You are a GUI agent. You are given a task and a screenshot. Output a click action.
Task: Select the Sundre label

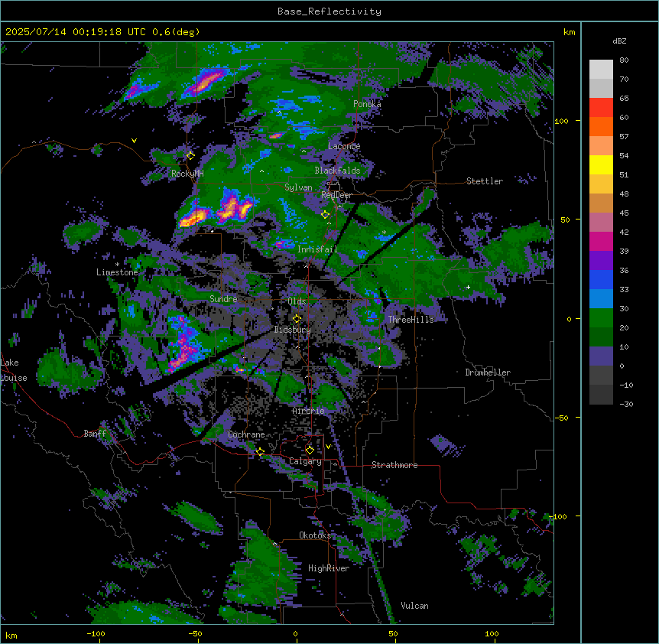pos(223,299)
